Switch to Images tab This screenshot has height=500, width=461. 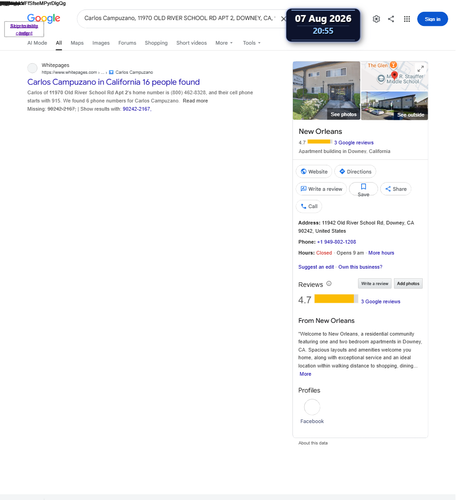(101, 43)
